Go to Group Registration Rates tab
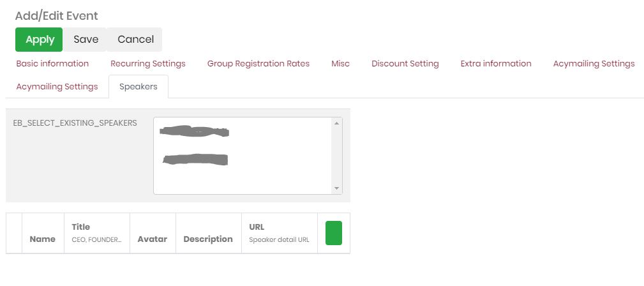Image resolution: width=644 pixels, height=286 pixels. pyautogui.click(x=258, y=64)
